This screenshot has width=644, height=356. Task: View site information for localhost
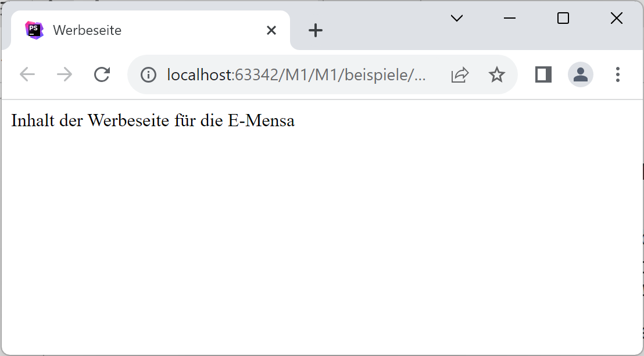point(149,74)
